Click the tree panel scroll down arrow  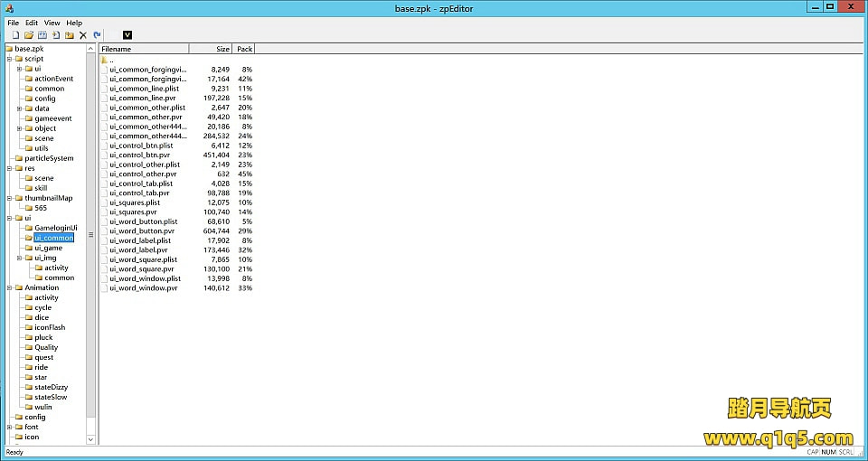90,439
